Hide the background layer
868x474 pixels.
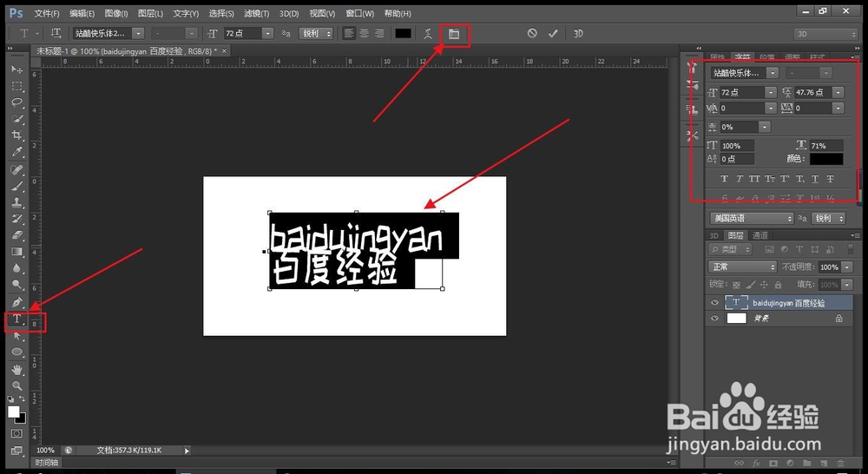click(714, 319)
